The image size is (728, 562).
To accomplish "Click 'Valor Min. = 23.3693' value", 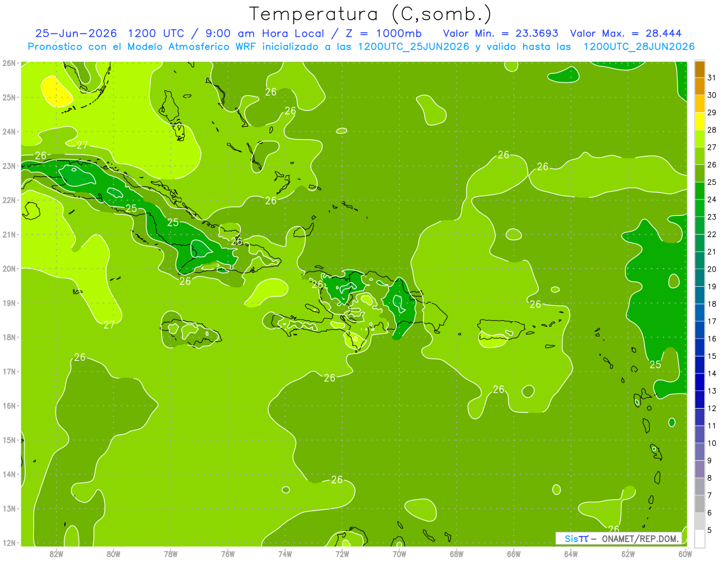I will click(x=500, y=33).
